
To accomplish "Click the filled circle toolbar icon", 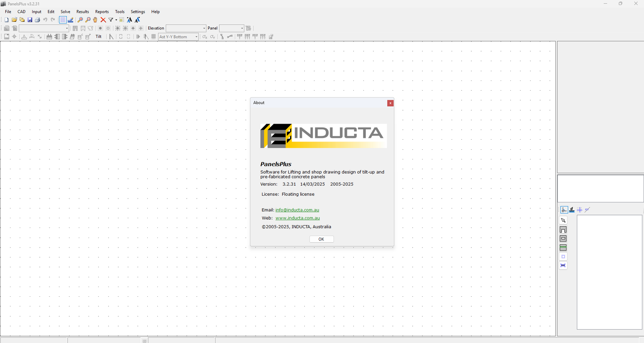I will coord(100,28).
